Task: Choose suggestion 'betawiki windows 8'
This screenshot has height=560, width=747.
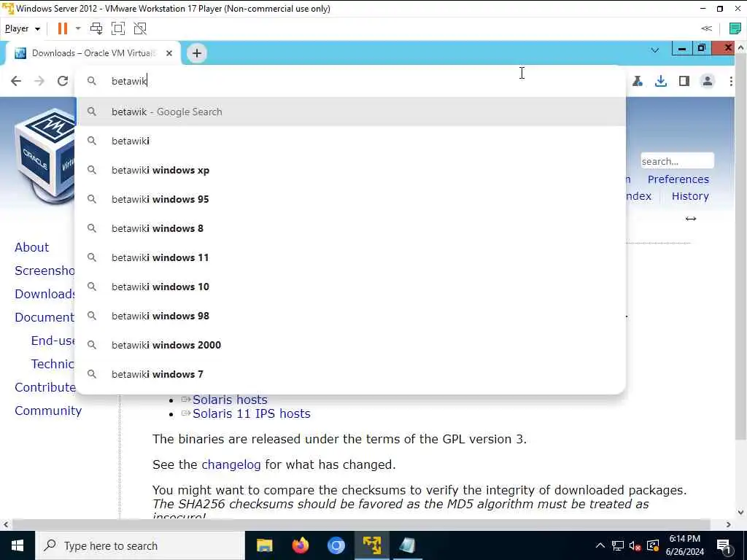Action: click(350, 228)
